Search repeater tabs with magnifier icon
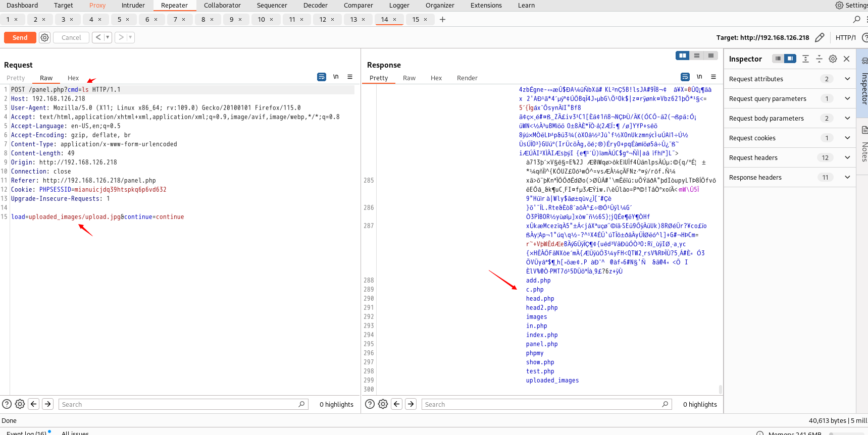Screen dimensions: 868x435 856,19
